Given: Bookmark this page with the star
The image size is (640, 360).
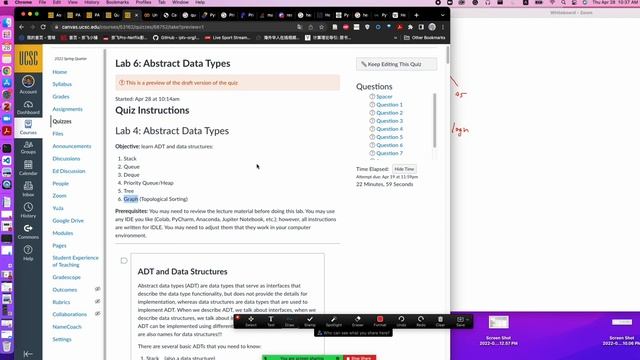Looking at the screenshot, I should pos(322,27).
